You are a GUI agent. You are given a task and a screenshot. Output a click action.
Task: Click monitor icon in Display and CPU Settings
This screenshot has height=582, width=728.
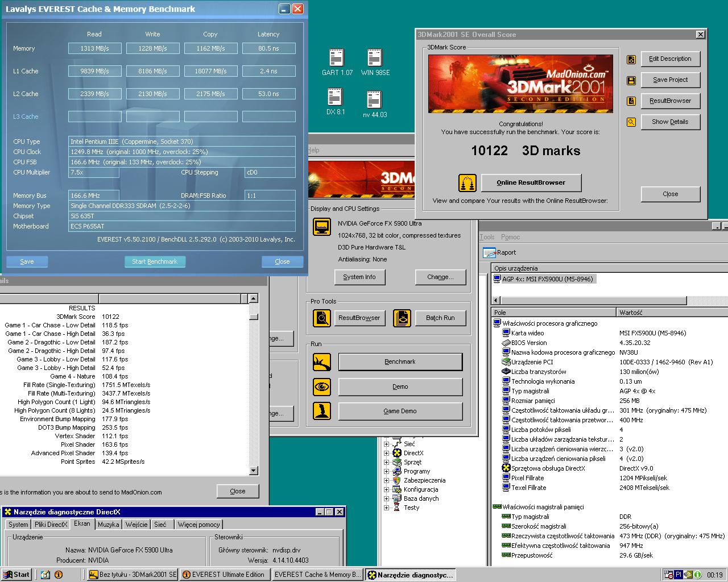[x=322, y=226]
